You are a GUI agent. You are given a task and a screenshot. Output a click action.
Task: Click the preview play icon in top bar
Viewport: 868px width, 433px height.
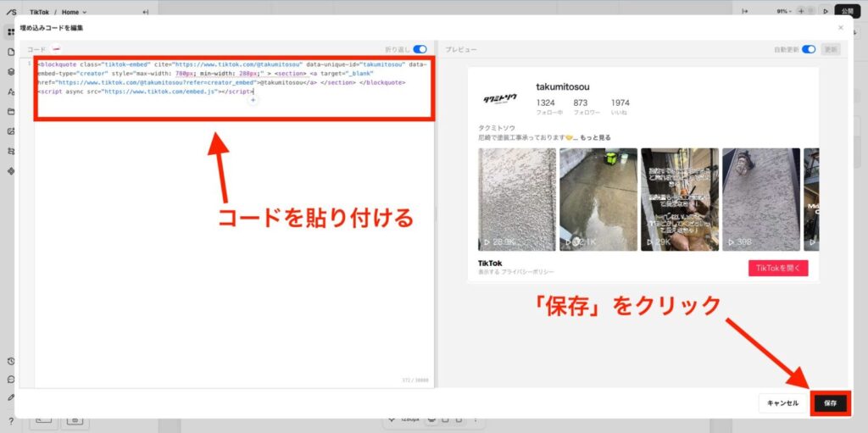(x=826, y=11)
